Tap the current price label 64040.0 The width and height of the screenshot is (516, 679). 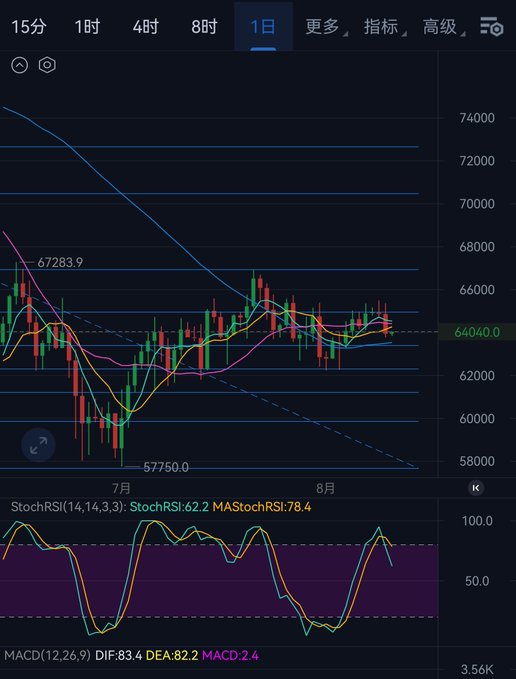[477, 332]
